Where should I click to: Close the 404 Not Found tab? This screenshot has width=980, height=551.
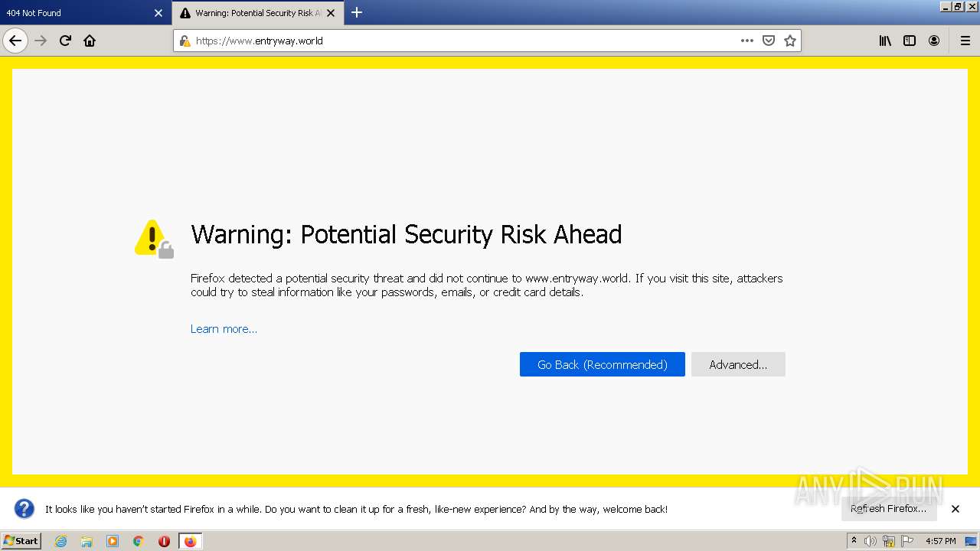[158, 13]
